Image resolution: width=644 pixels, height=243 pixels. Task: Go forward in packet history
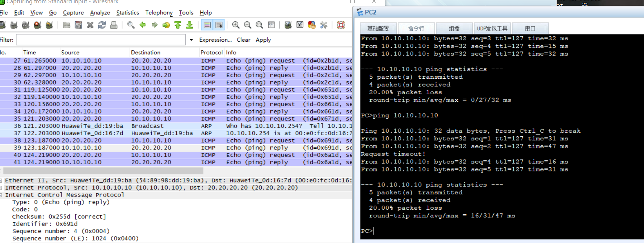pyautogui.click(x=155, y=25)
